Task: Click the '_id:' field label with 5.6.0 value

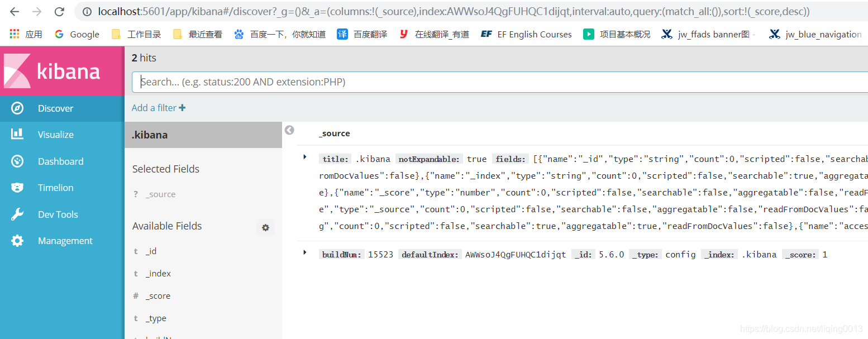Action: [x=583, y=255]
